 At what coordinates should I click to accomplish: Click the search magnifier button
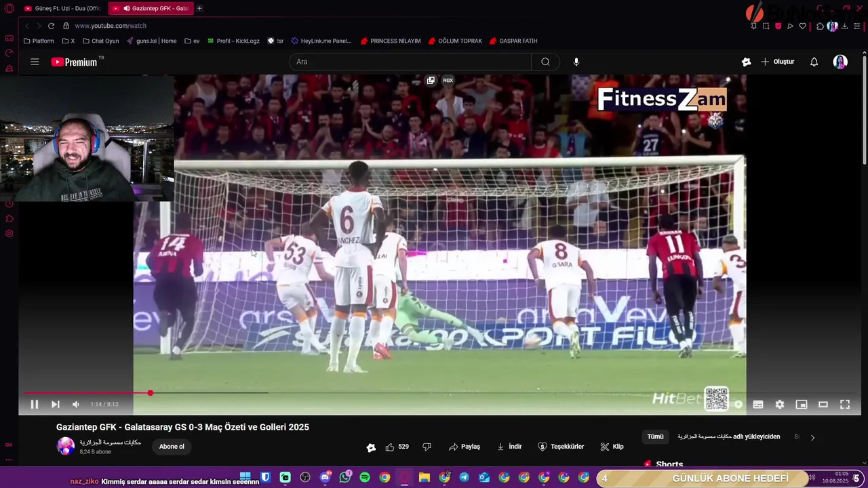tap(545, 62)
